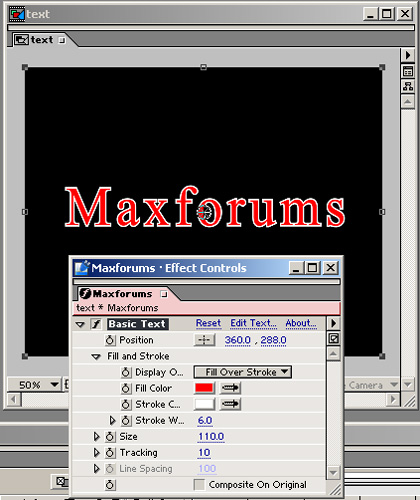
Task: Enable Composite On Original checkbox
Action: 199,485
